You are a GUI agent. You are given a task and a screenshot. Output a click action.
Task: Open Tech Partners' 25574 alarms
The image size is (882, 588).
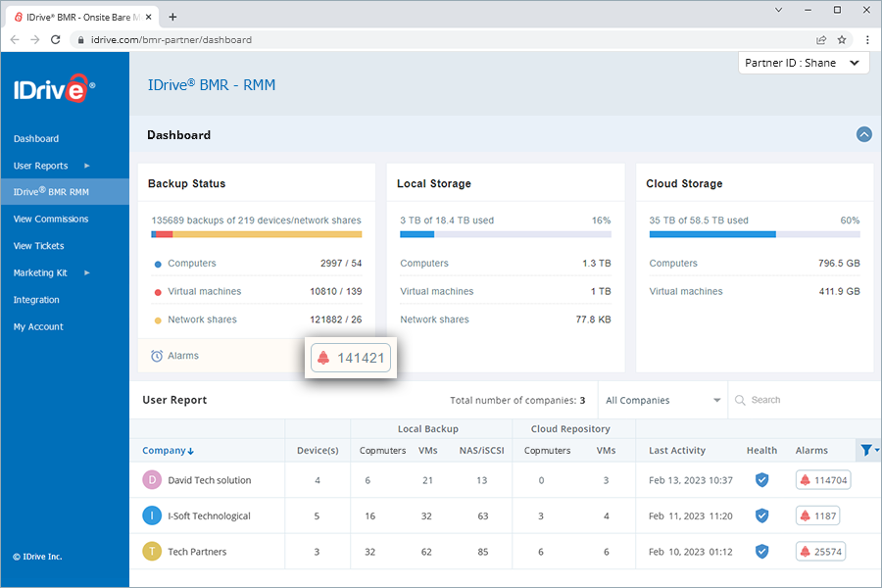tap(820, 552)
